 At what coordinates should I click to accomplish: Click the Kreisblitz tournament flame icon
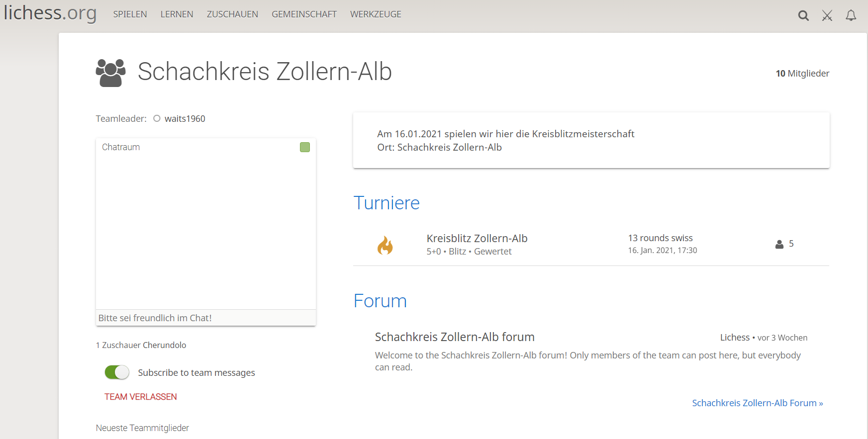coord(385,245)
